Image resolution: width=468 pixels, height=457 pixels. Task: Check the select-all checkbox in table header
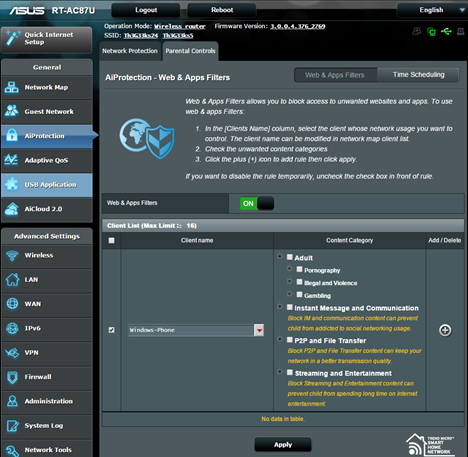point(111,240)
